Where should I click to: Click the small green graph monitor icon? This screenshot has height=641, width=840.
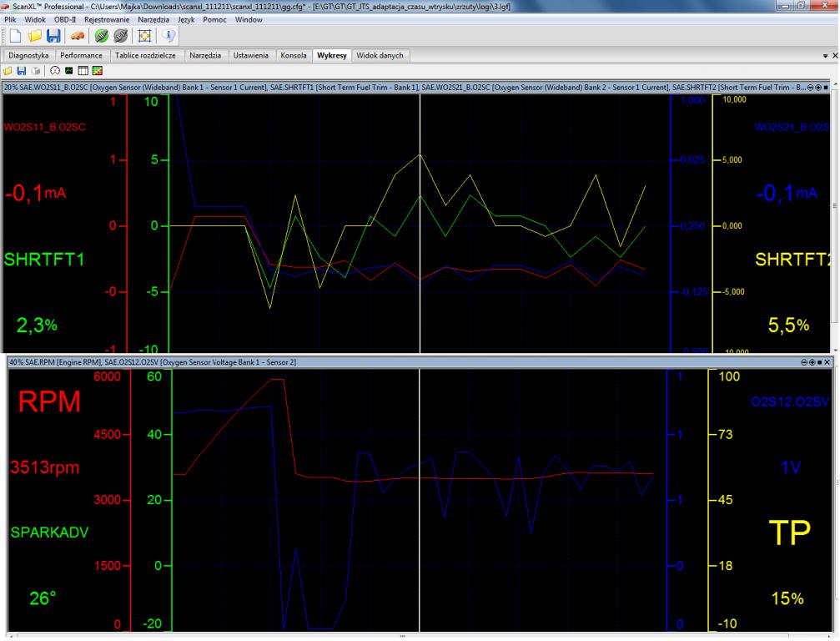(x=69, y=70)
